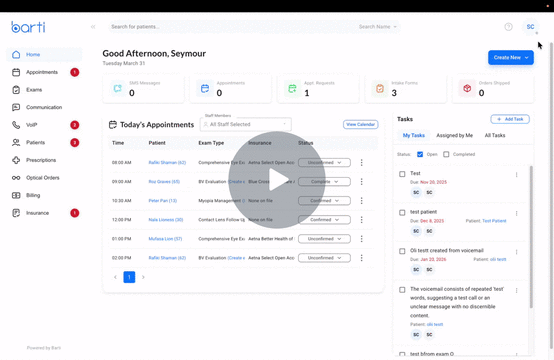Screen dimensions: 554x360
Task: Open status dropdown for 01:00 PM appointment
Action: pyautogui.click(x=324, y=239)
